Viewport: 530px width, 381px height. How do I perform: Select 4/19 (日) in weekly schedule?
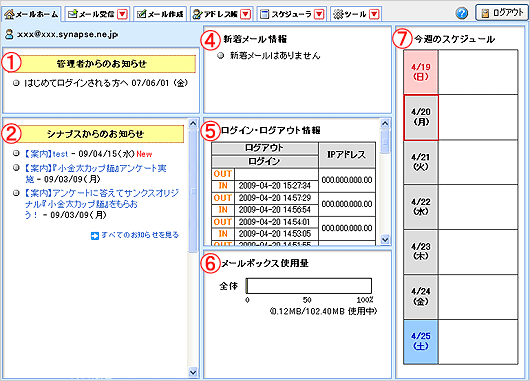[x=421, y=72]
